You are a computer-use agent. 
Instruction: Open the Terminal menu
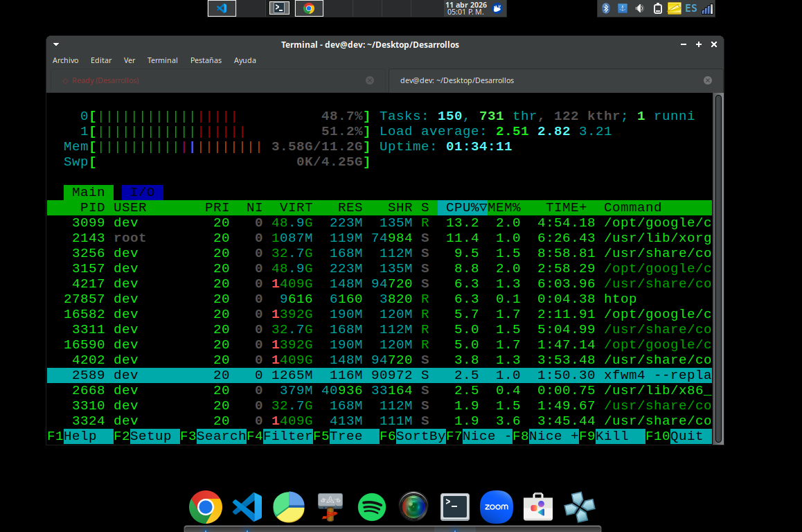pos(163,60)
